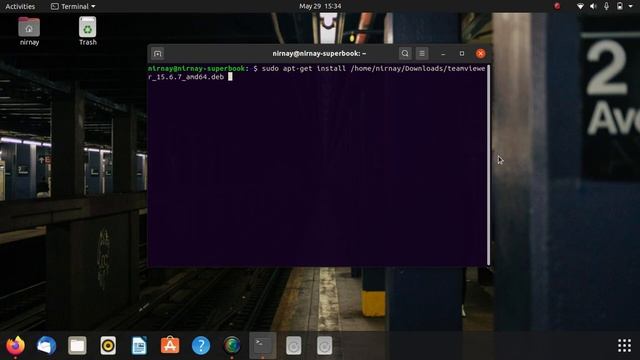The height and width of the screenshot is (360, 640).
Task: Open the volume speaker indicator
Action: pyautogui.click(x=593, y=6)
